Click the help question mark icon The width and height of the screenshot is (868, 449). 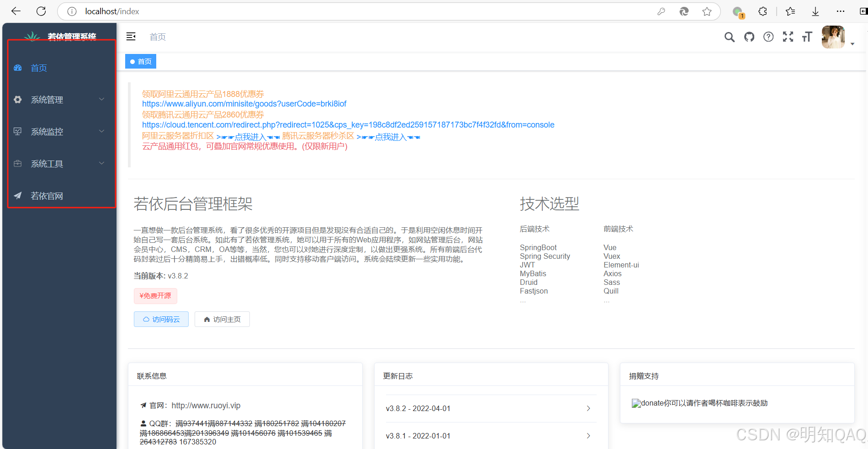(x=768, y=37)
